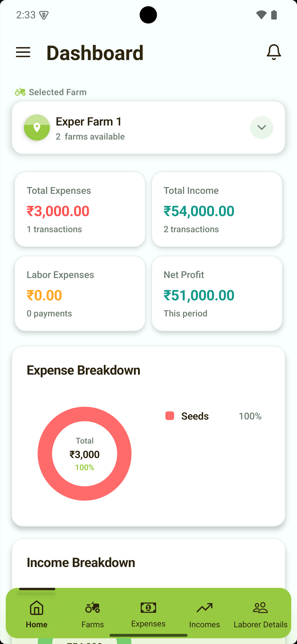Open the hamburger navigation menu
This screenshot has width=297, height=644.
(x=23, y=52)
